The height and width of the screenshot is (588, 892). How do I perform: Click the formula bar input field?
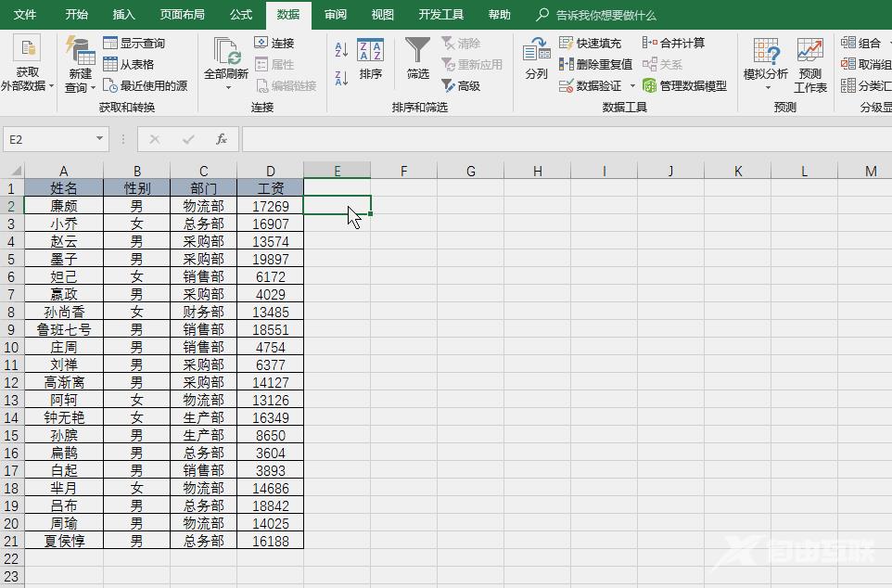556,139
